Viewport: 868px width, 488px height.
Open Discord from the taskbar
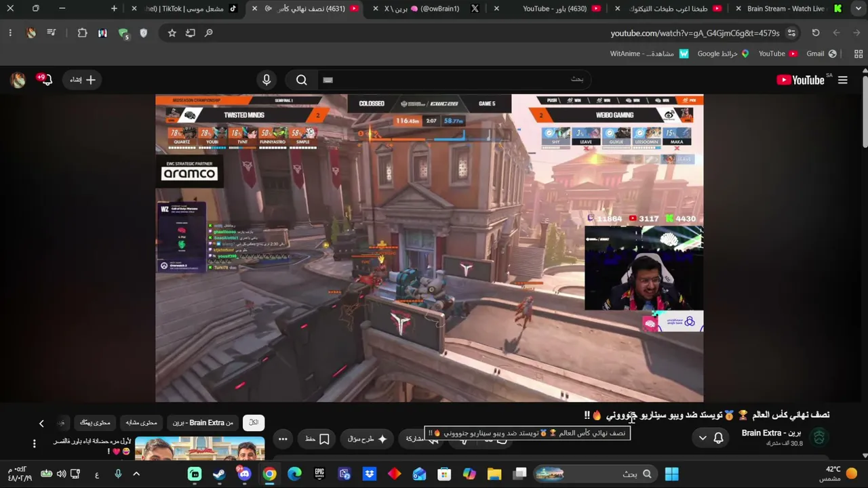coord(244,474)
